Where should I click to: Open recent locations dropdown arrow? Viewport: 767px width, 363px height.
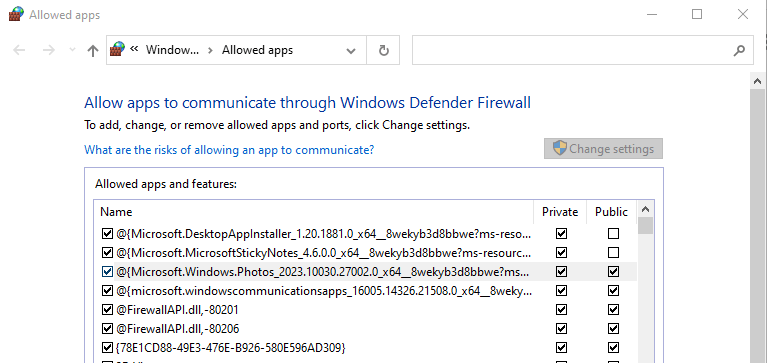72,50
